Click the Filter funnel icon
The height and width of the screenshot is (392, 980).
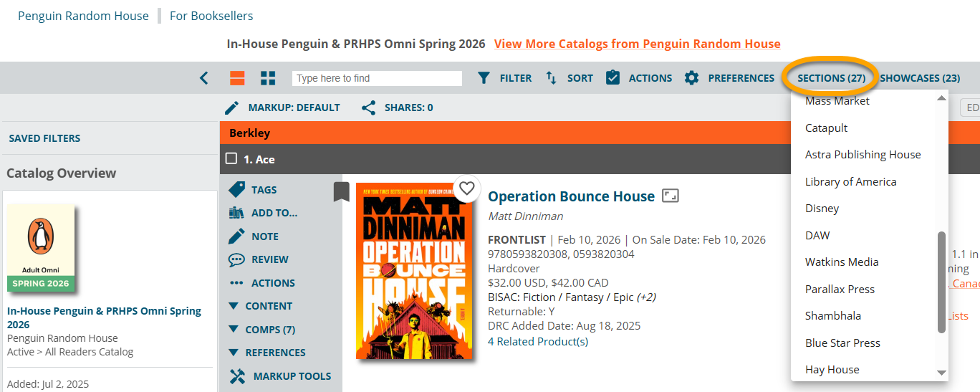coord(484,78)
